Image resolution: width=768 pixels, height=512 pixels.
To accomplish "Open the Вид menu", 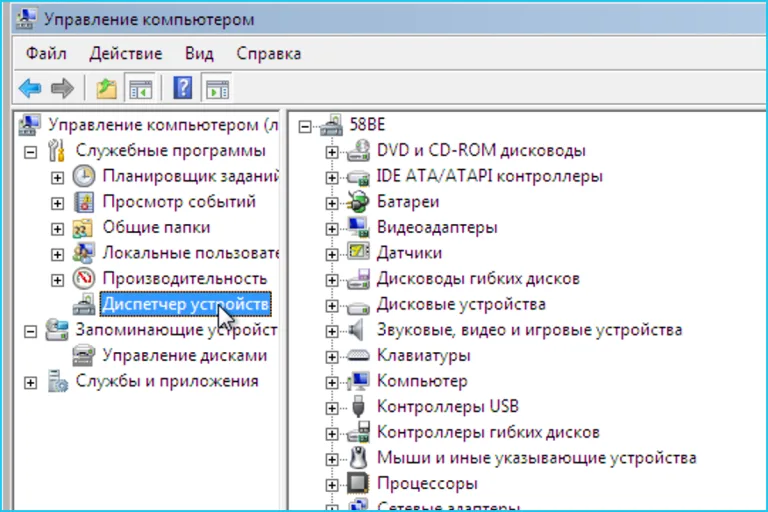I will [199, 53].
